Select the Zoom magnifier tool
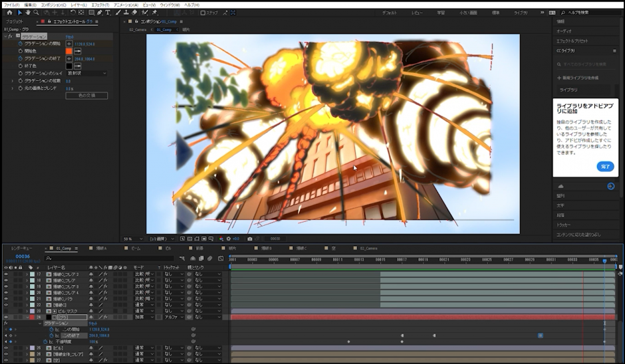Screen dimensions: 625x364 click(x=36, y=13)
